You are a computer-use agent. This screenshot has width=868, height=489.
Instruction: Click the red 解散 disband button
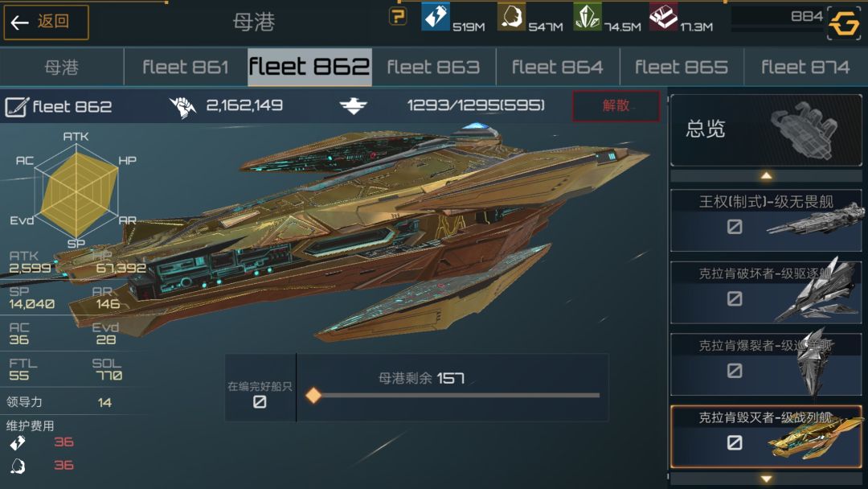(616, 106)
